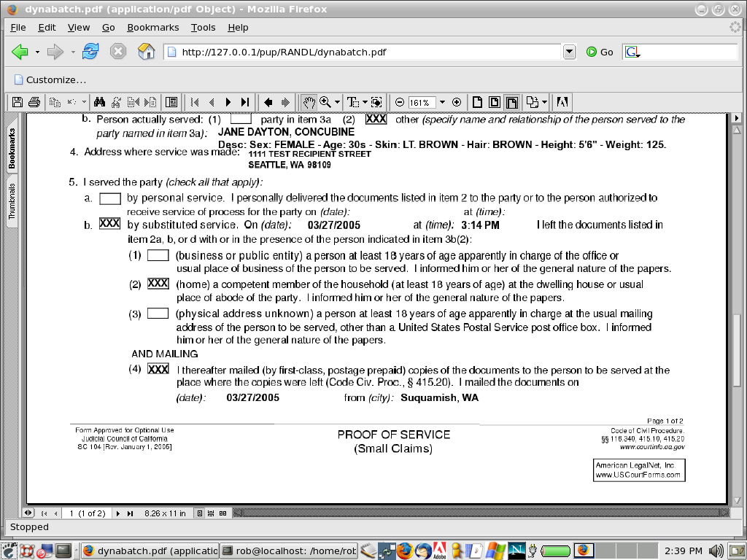747x560 pixels.
Task: Click the Print icon in PDF toolbar
Action: coord(34,102)
